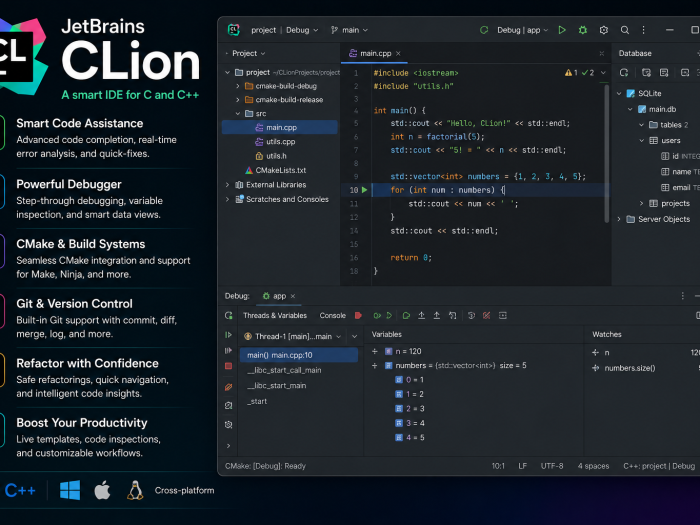700x525 pixels.
Task: Click the evaluate expression icon in debug toolbar
Action: point(503,316)
